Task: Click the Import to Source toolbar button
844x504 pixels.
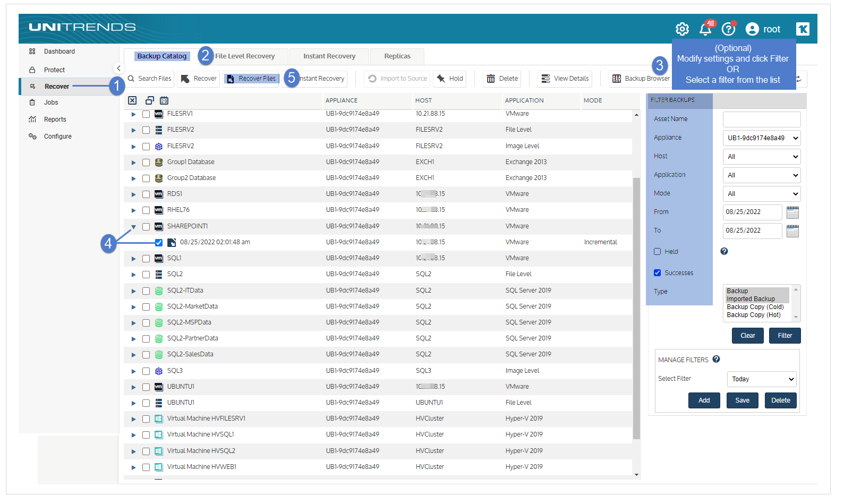Action: click(x=398, y=79)
